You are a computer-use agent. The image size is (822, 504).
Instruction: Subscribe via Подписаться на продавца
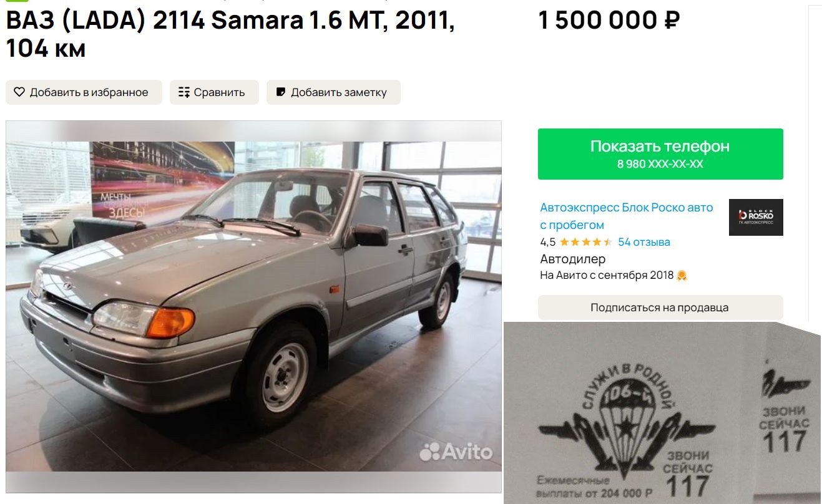pyautogui.click(x=660, y=308)
